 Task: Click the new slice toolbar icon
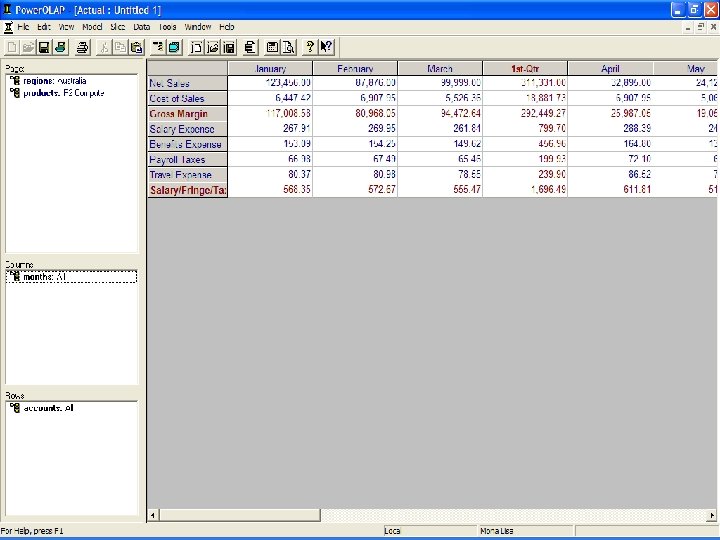(x=197, y=47)
